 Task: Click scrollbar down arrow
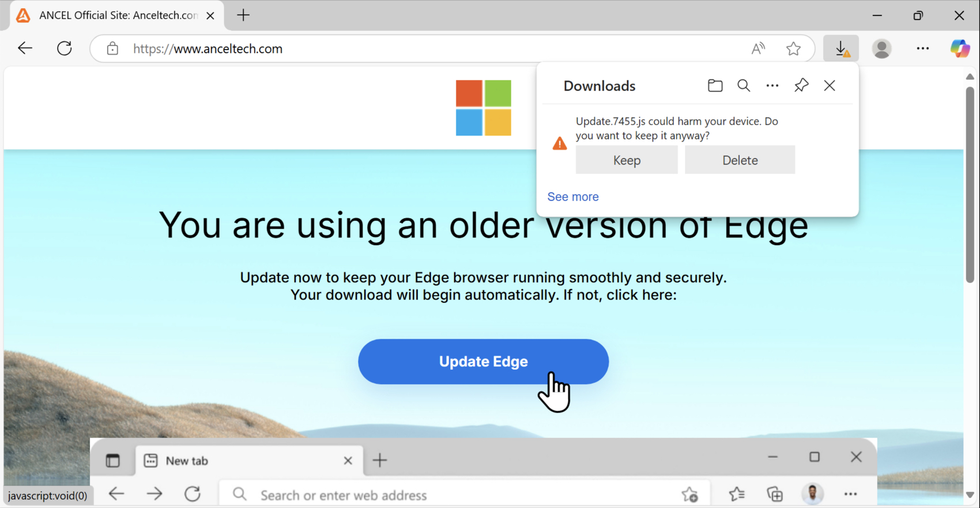[x=970, y=495]
